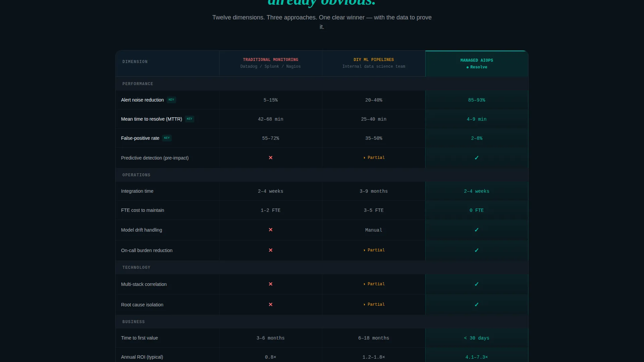This screenshot has height=362, width=644.
Task: Click the PERFORMANCE section heading
Action: [x=138, y=84]
